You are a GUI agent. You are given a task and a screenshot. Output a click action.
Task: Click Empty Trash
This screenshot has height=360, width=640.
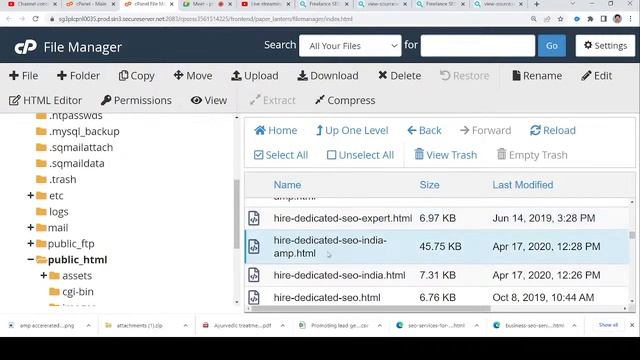click(x=532, y=155)
